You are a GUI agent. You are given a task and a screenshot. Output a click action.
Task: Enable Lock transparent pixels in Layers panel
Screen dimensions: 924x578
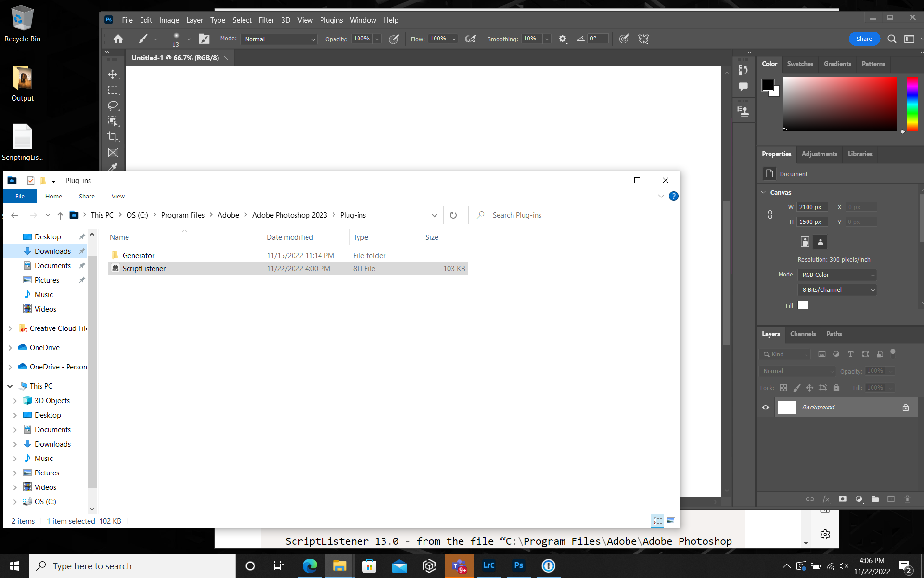point(783,388)
